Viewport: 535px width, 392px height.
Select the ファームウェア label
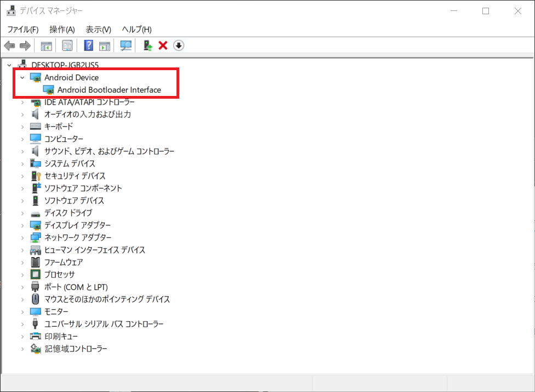[x=64, y=262]
